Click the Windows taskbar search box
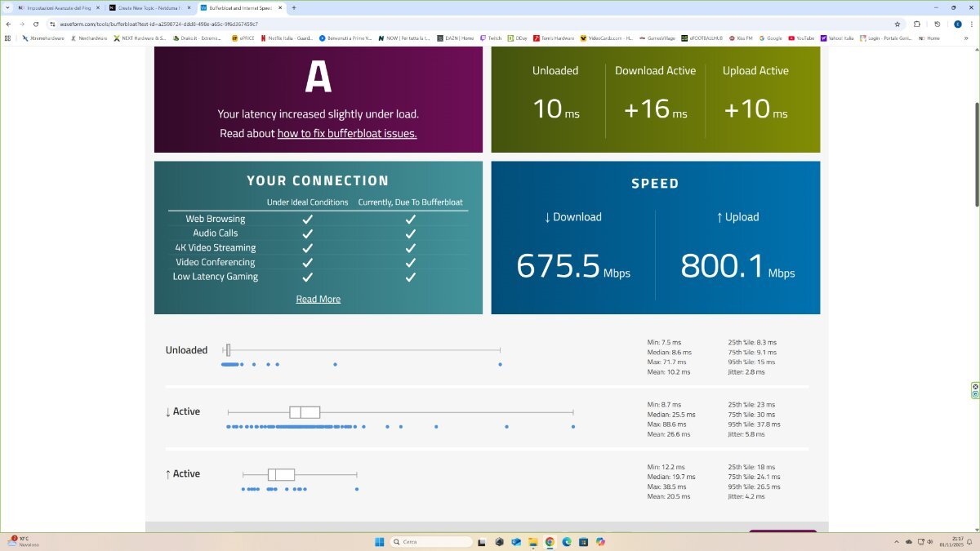This screenshot has width=980, height=551. (431, 542)
